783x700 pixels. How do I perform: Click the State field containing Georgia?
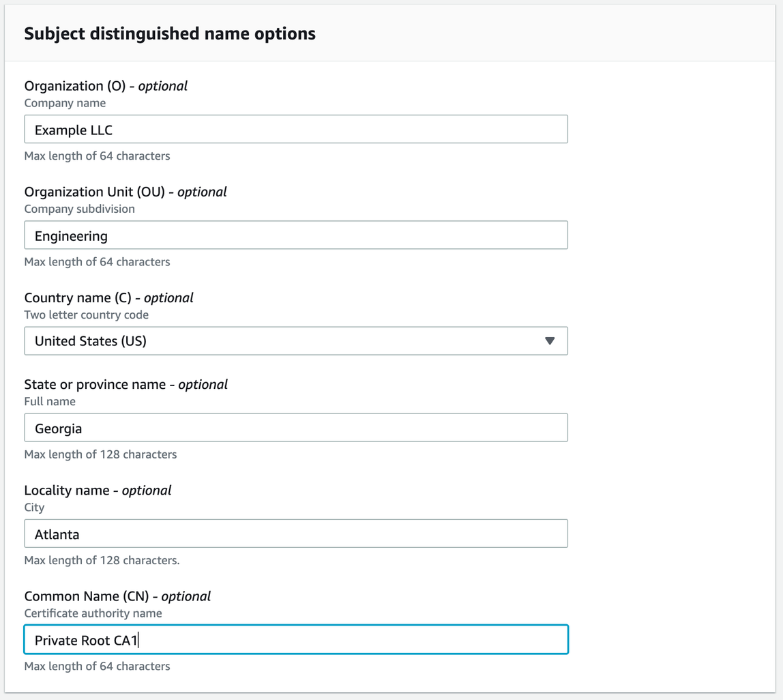click(x=295, y=428)
